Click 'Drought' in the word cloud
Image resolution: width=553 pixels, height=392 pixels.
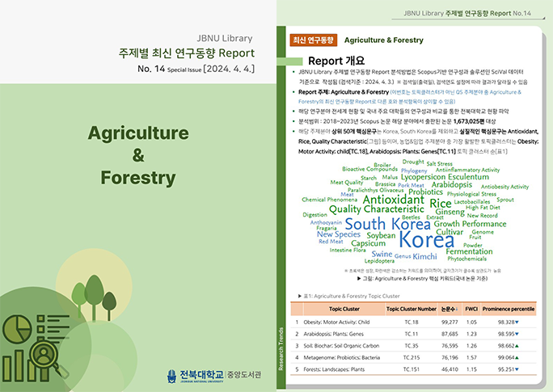point(413,162)
